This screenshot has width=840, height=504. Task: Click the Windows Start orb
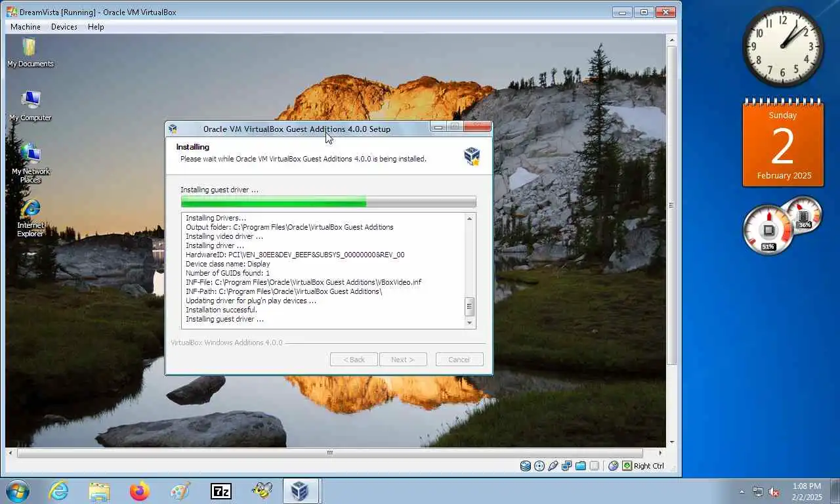coord(18,491)
